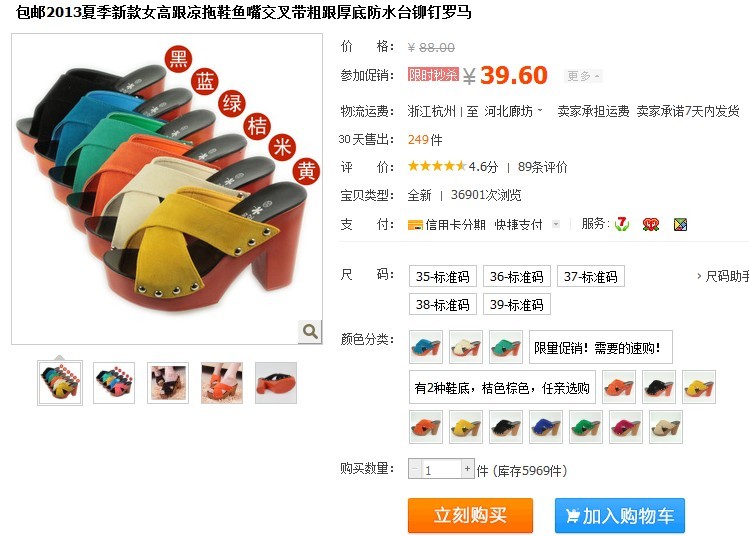
Task: Pick the magenta sandal color swatch
Action: point(626,427)
